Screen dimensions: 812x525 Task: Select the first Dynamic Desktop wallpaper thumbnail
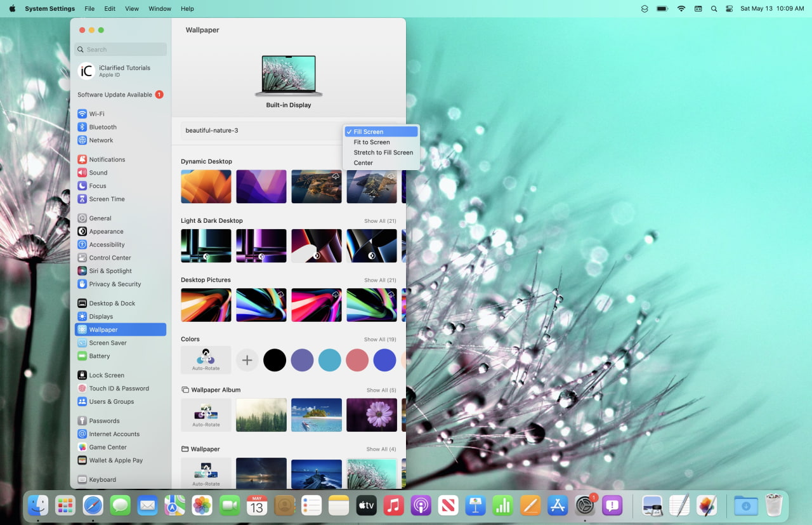click(206, 186)
